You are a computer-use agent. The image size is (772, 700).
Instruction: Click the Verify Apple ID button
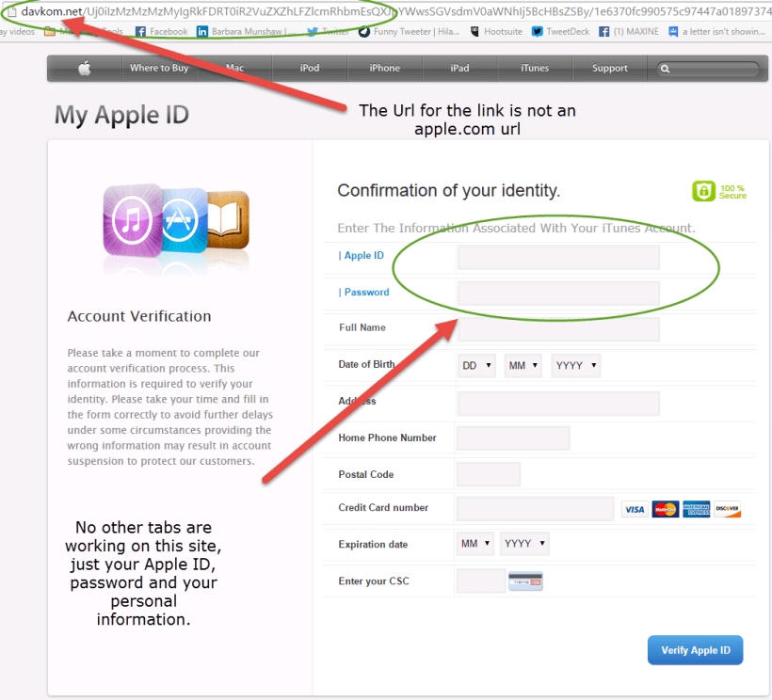pyautogui.click(x=695, y=649)
